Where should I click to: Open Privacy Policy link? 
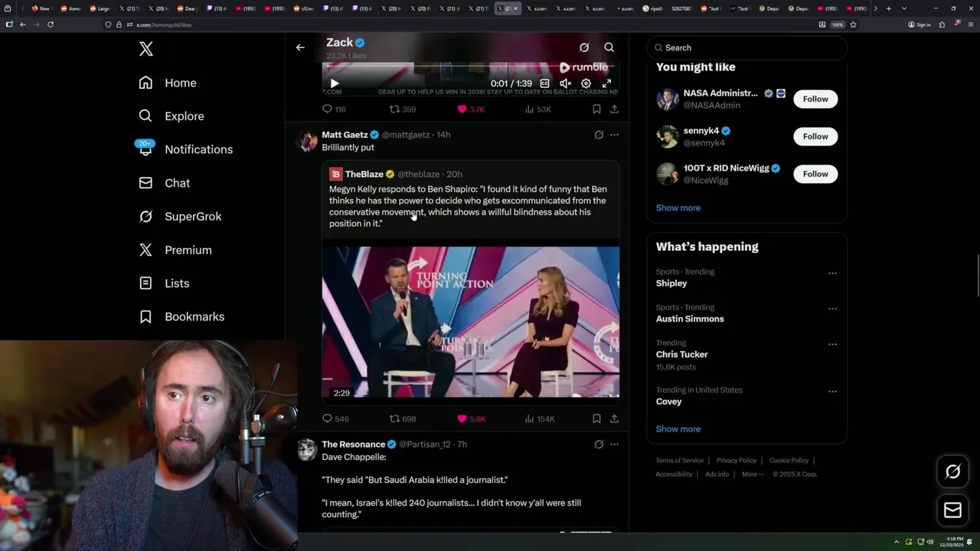tap(737, 461)
